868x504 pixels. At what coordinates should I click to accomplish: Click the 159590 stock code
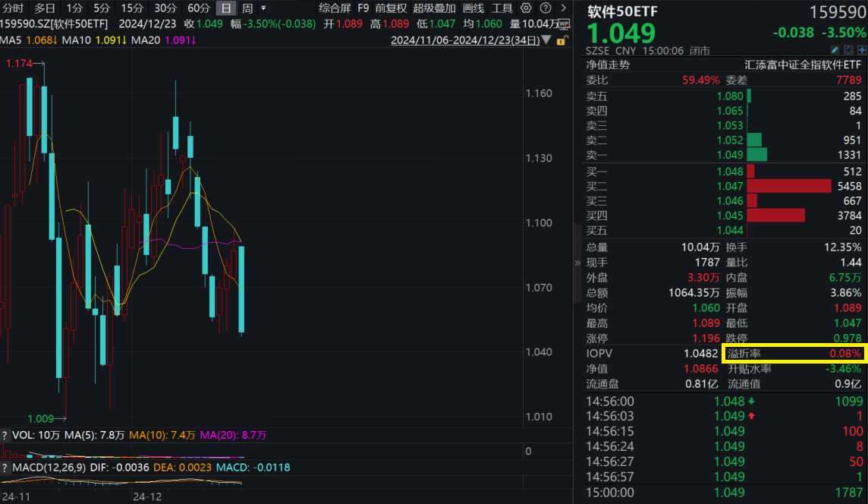(x=838, y=11)
